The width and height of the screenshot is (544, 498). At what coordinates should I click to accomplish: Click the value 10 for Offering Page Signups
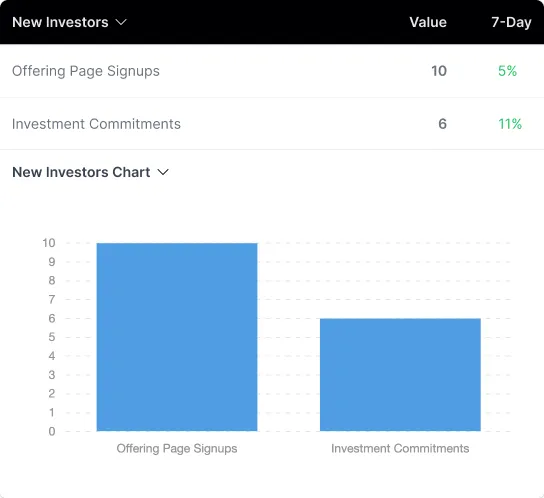click(x=439, y=71)
